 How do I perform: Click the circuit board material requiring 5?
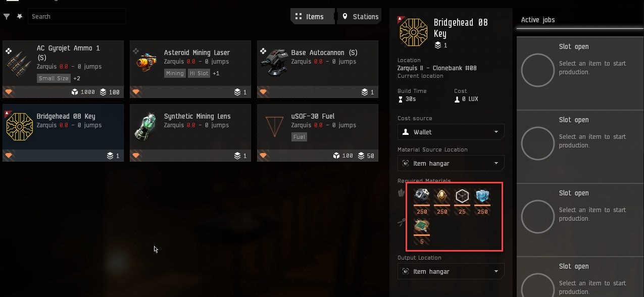(422, 227)
